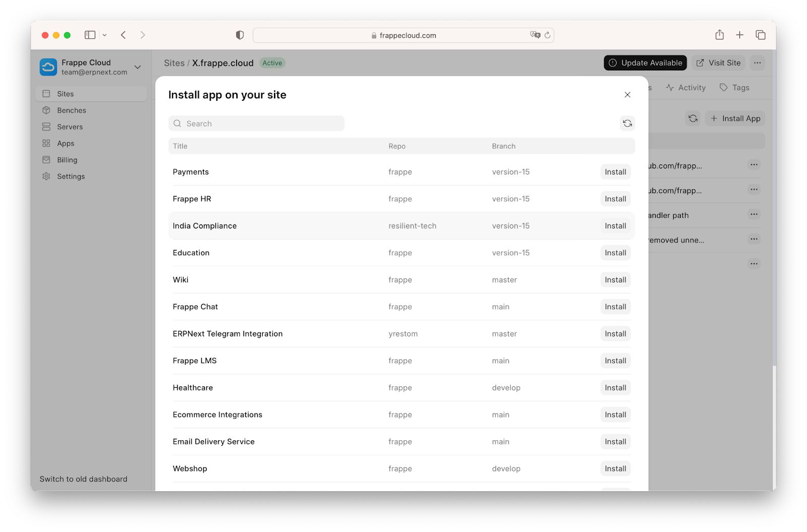
Task: Install the Healthcare app
Action: click(x=615, y=388)
